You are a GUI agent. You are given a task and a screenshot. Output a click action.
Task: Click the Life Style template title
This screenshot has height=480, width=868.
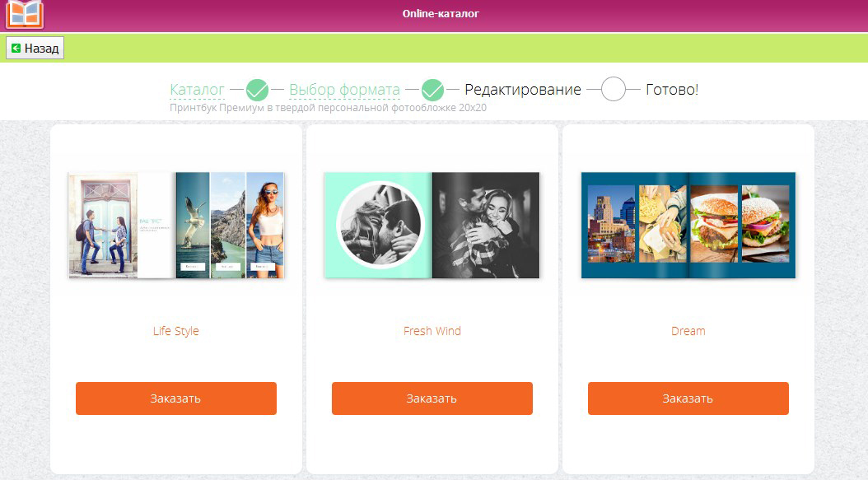[x=176, y=331]
